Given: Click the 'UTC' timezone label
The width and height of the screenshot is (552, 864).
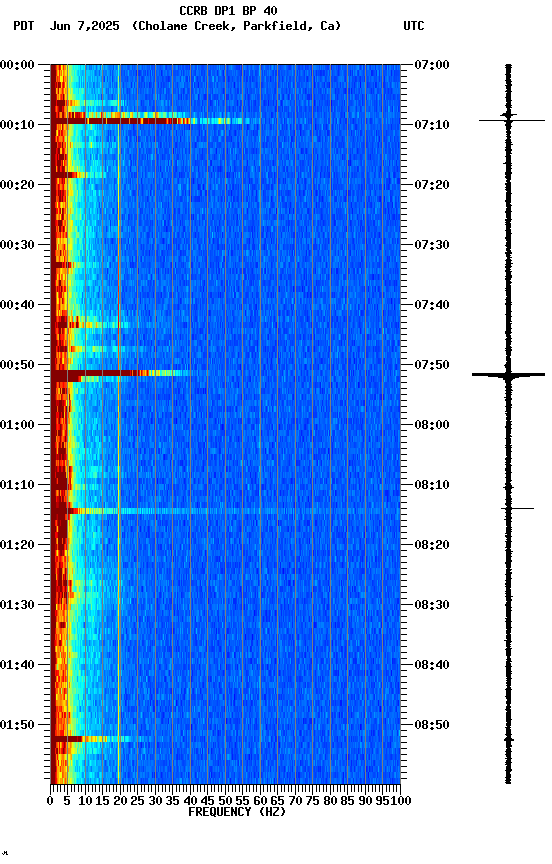Looking at the screenshot, I should click(414, 26).
